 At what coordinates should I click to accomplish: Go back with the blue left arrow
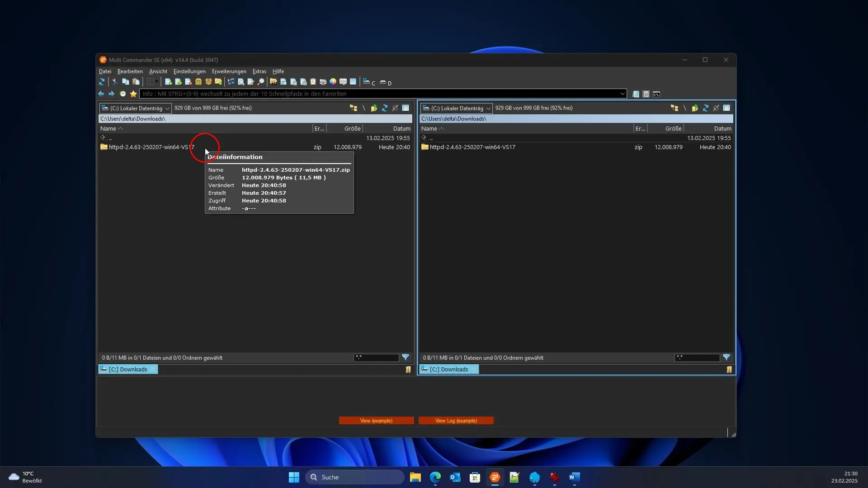click(101, 94)
